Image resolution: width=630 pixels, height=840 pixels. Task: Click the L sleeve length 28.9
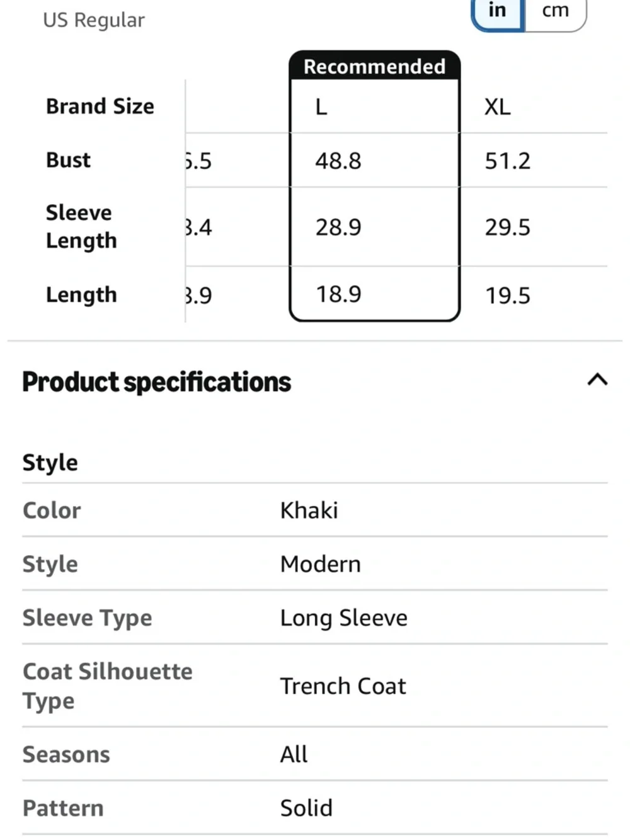point(338,227)
